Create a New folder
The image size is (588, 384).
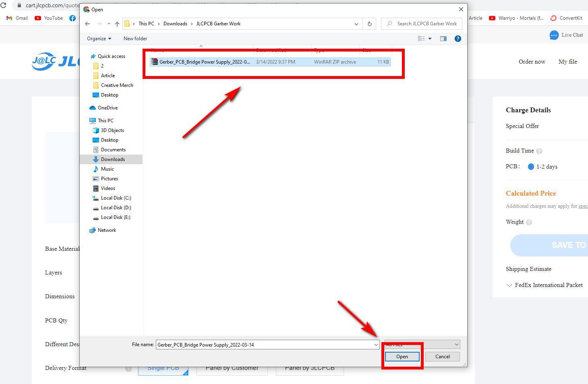click(x=135, y=39)
